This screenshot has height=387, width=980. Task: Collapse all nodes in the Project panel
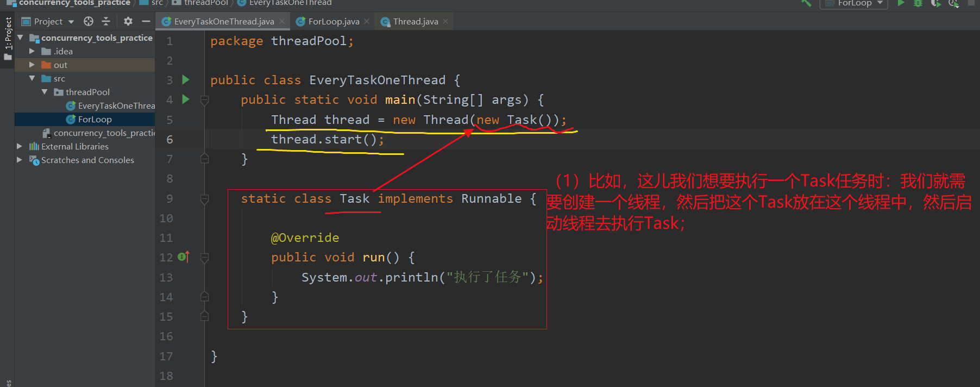[x=106, y=21]
